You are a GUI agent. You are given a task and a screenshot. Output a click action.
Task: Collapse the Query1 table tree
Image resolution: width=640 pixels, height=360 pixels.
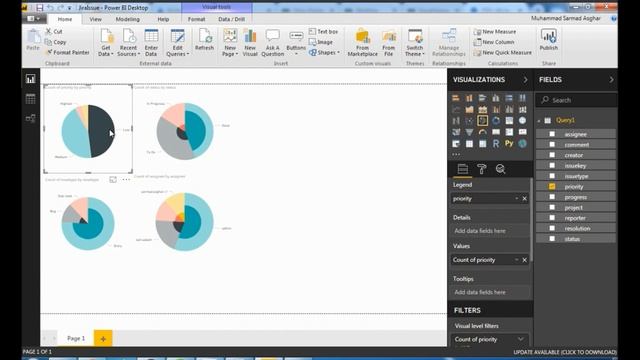(x=539, y=120)
